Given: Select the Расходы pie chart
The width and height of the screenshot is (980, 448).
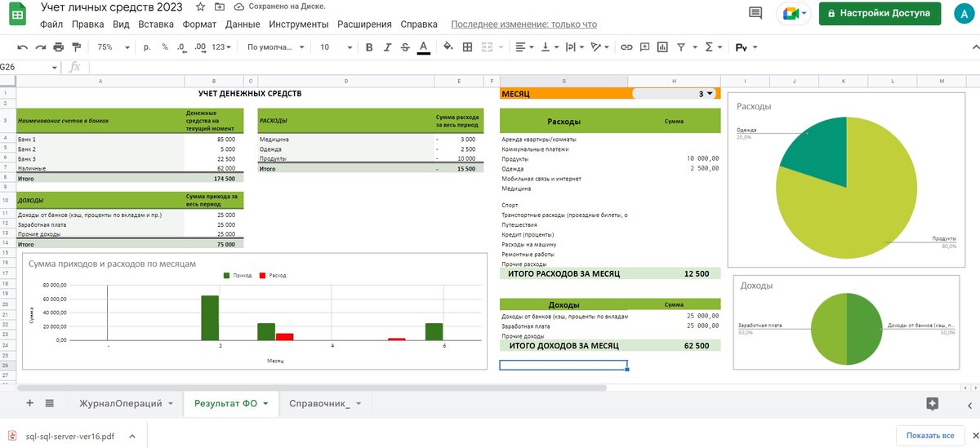Looking at the screenshot, I should 846,181.
